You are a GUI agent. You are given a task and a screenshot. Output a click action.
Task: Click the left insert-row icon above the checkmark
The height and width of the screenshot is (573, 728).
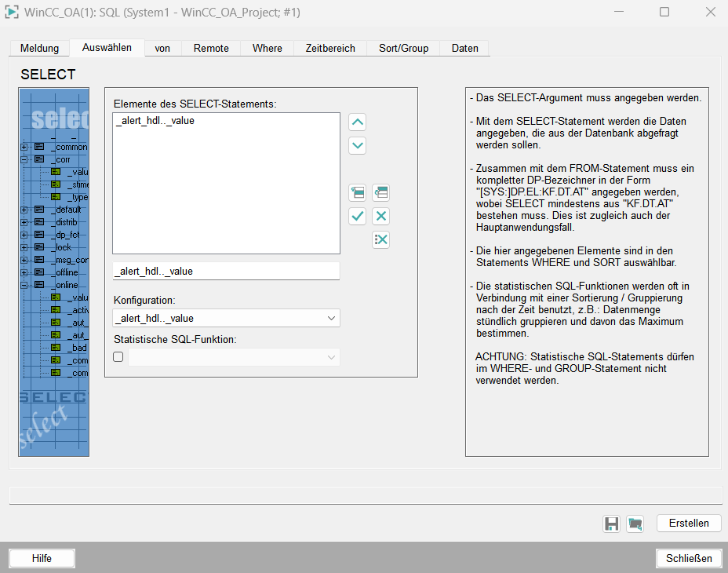pos(357,192)
